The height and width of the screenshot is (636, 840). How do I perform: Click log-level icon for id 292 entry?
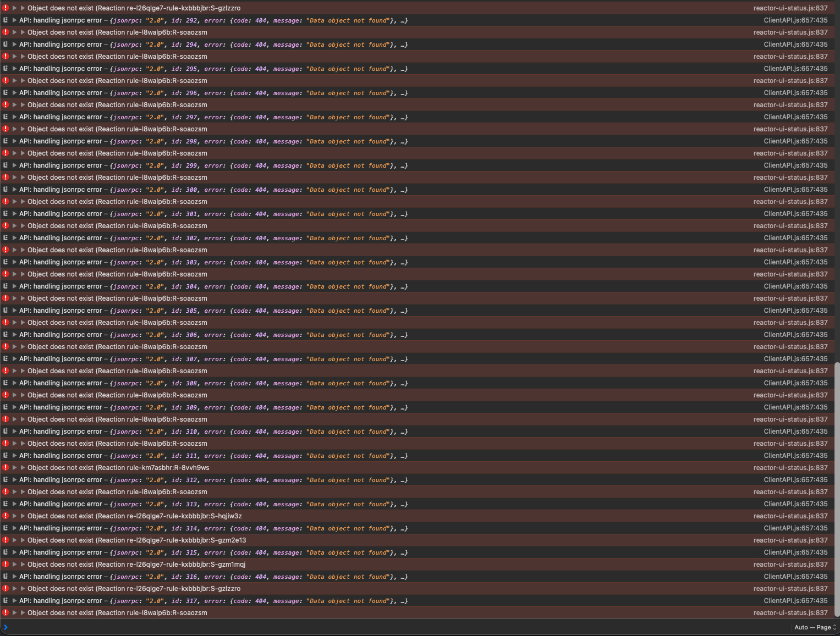pos(6,20)
